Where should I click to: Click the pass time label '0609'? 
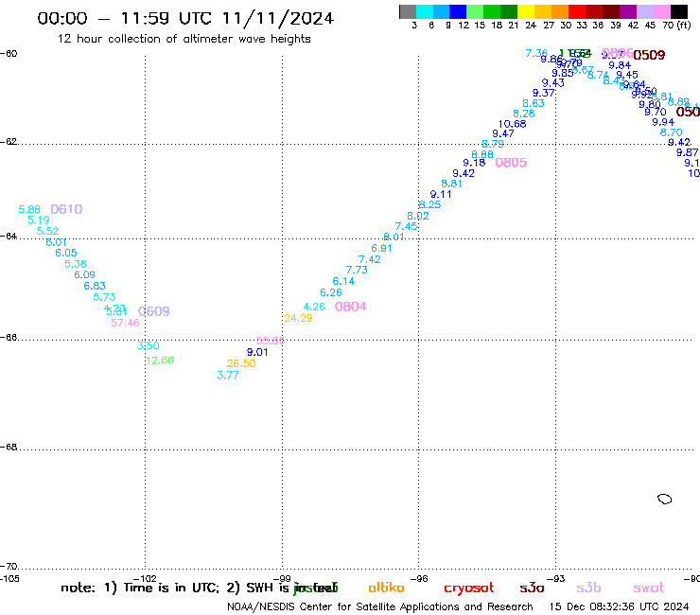tap(154, 311)
